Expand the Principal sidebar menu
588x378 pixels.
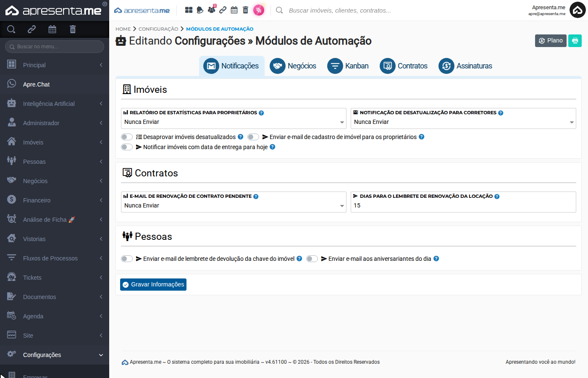pos(55,65)
